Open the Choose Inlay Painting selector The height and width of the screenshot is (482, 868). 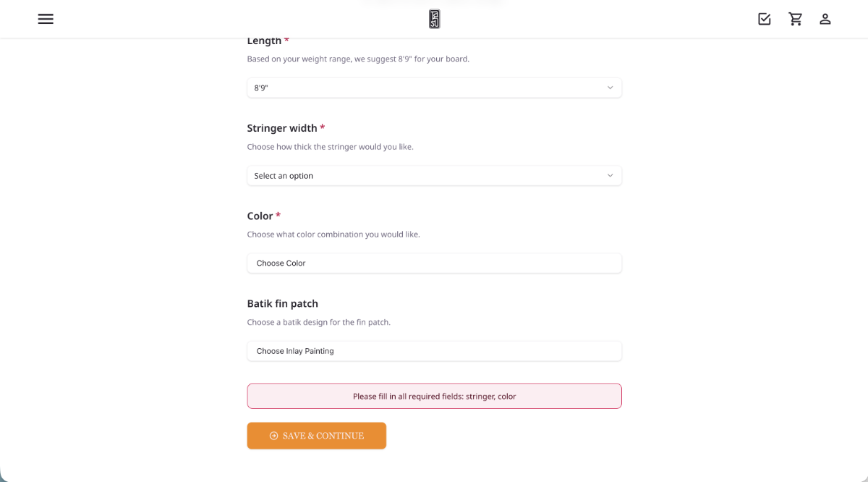pyautogui.click(x=434, y=350)
